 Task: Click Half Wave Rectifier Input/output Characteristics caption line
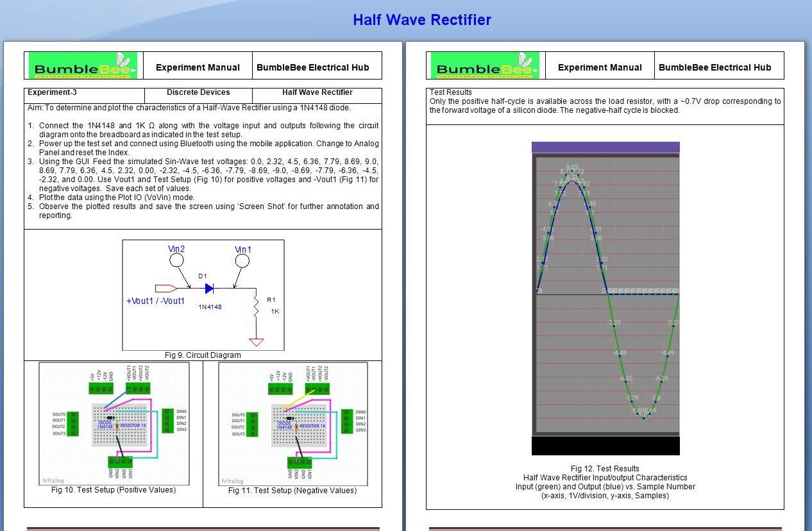tap(605, 478)
